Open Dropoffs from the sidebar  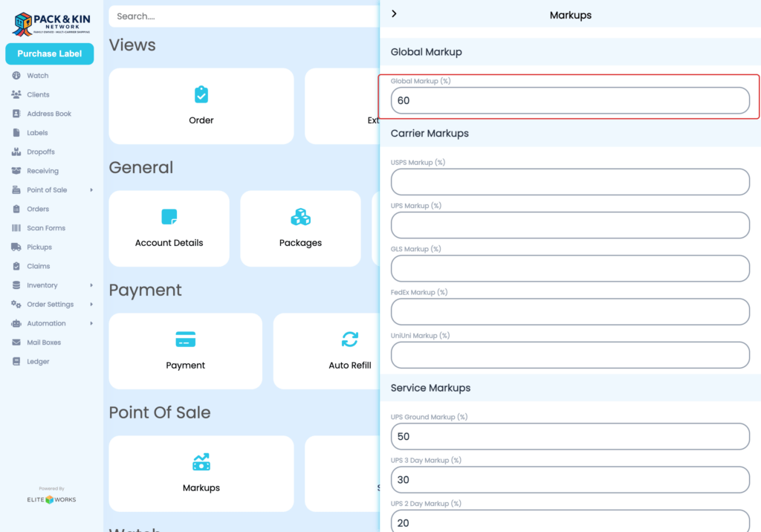[x=16, y=152]
